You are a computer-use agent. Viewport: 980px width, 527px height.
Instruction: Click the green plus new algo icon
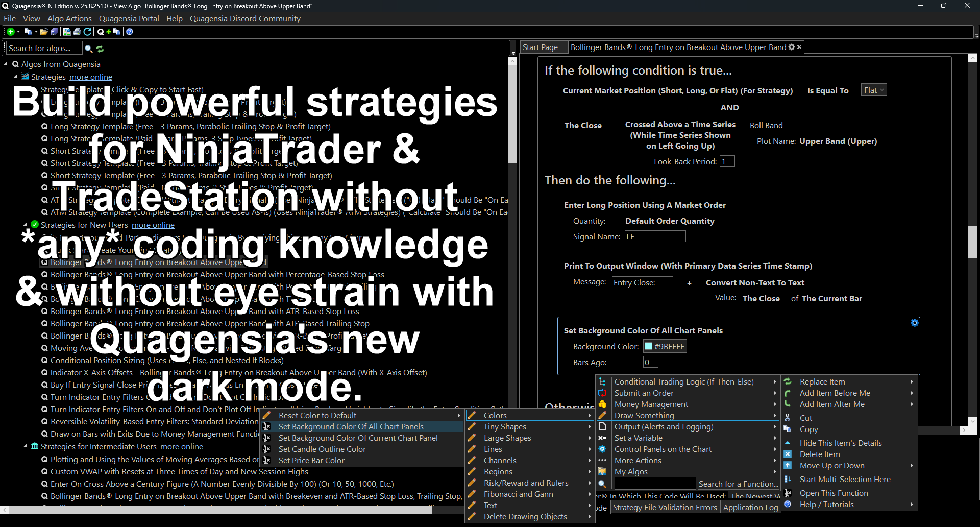point(10,32)
